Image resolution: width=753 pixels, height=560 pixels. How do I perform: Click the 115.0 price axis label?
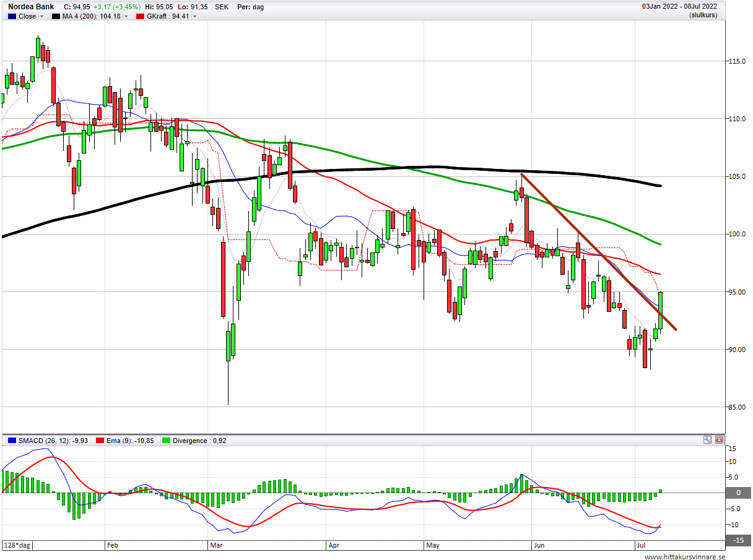pyautogui.click(x=737, y=61)
